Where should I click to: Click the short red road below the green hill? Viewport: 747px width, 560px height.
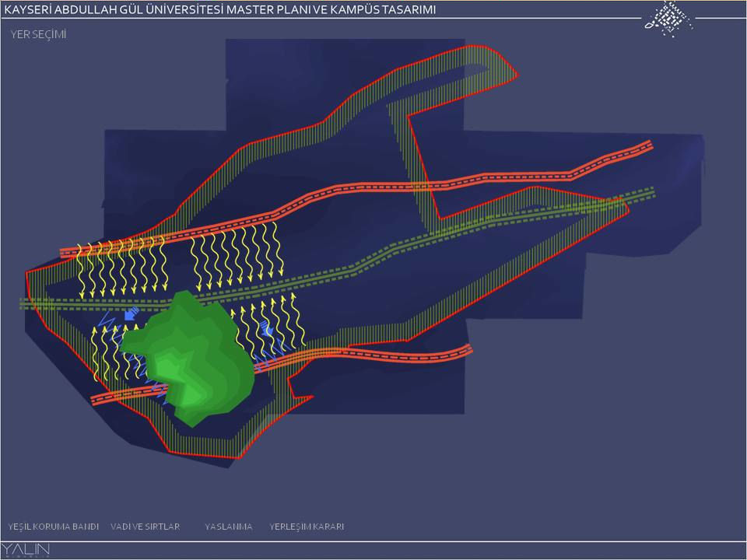pyautogui.click(x=117, y=397)
